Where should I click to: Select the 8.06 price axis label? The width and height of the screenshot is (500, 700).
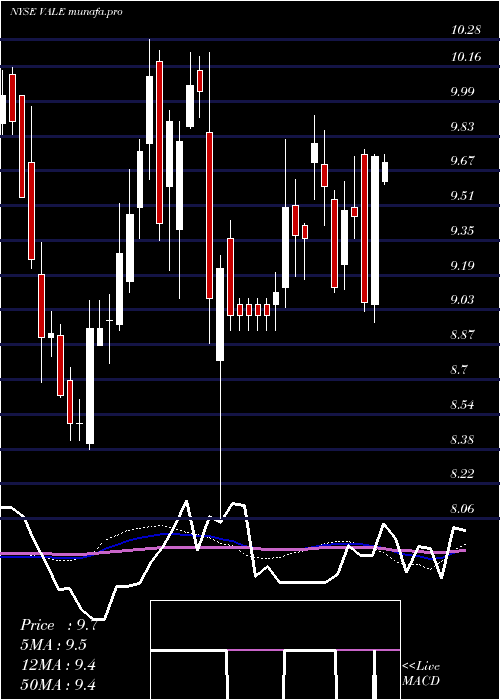(462, 508)
